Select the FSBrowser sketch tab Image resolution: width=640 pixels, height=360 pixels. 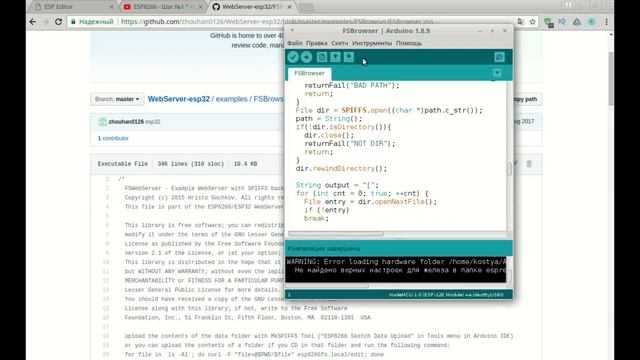point(309,73)
